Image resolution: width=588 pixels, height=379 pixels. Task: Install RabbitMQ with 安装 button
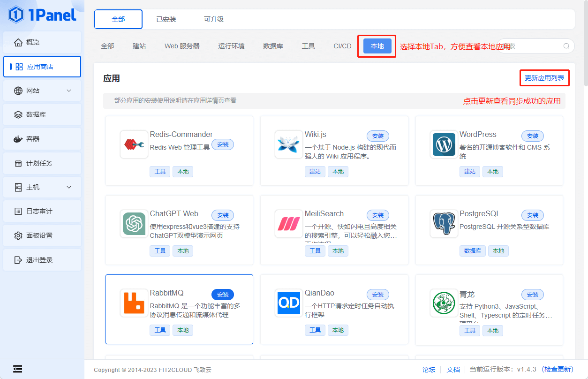point(223,295)
